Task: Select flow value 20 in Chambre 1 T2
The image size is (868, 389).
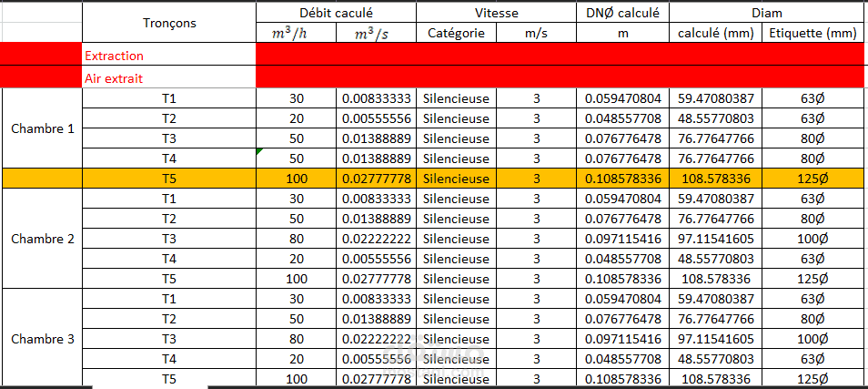Action: tap(297, 118)
